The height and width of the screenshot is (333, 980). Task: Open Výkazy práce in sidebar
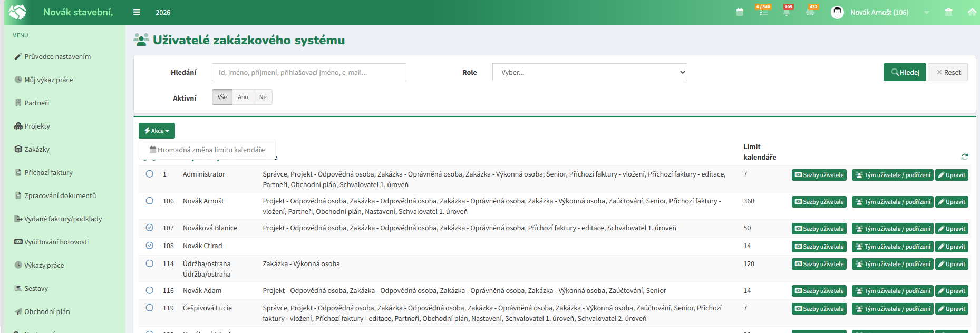44,265
